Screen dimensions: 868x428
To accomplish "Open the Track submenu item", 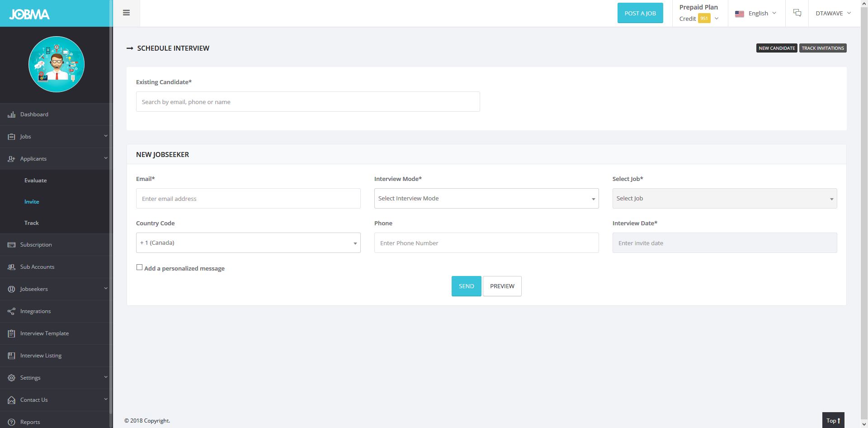I will point(32,223).
